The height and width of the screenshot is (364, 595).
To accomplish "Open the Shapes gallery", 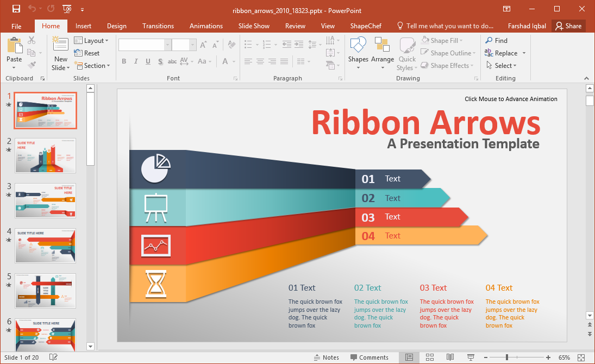I will click(x=358, y=53).
